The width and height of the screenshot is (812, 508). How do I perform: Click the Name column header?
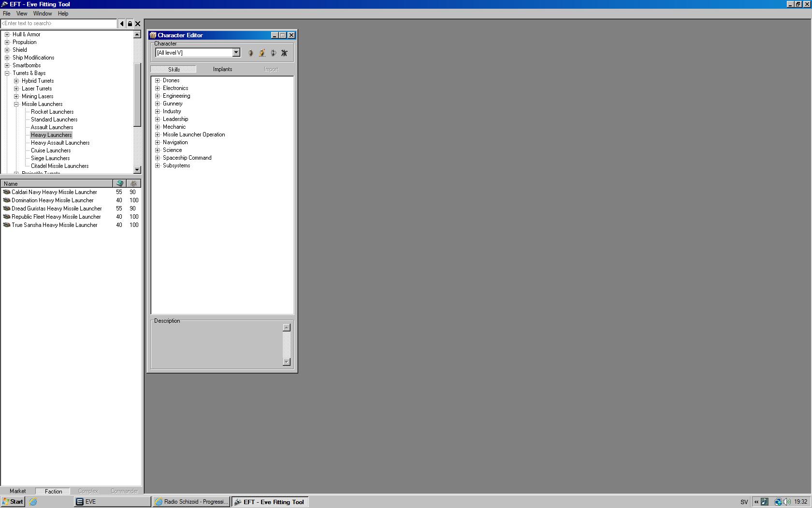[x=57, y=183]
